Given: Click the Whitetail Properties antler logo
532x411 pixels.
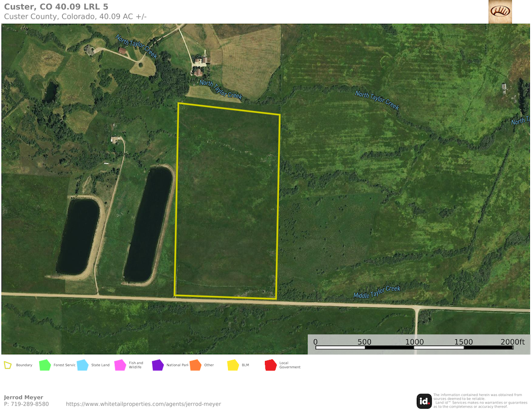Looking at the screenshot, I should (x=500, y=11).
